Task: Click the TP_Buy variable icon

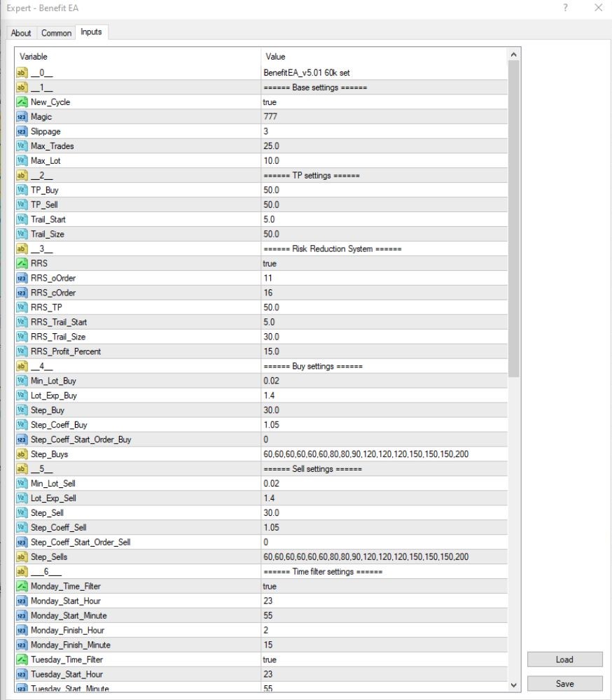Action: [x=22, y=190]
